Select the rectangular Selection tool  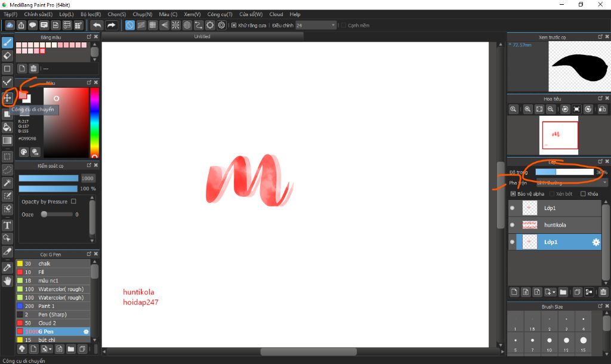(7, 157)
